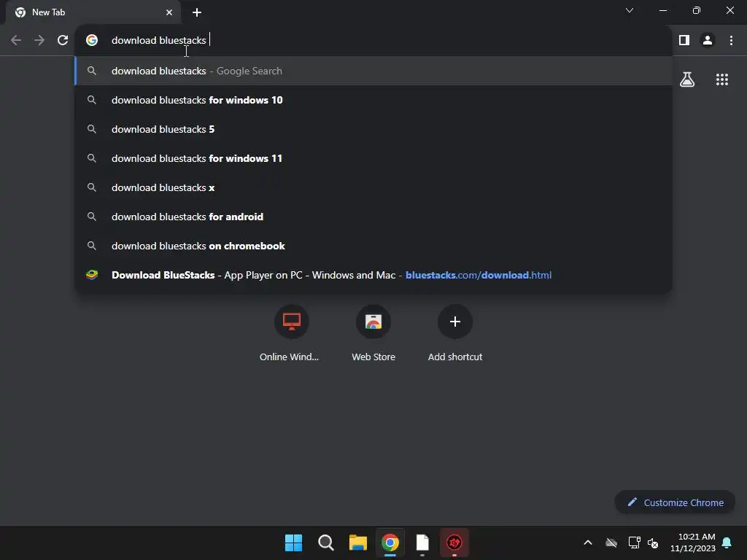
Task: Select 'download bluestacks 5' suggestion
Action: click(x=373, y=129)
